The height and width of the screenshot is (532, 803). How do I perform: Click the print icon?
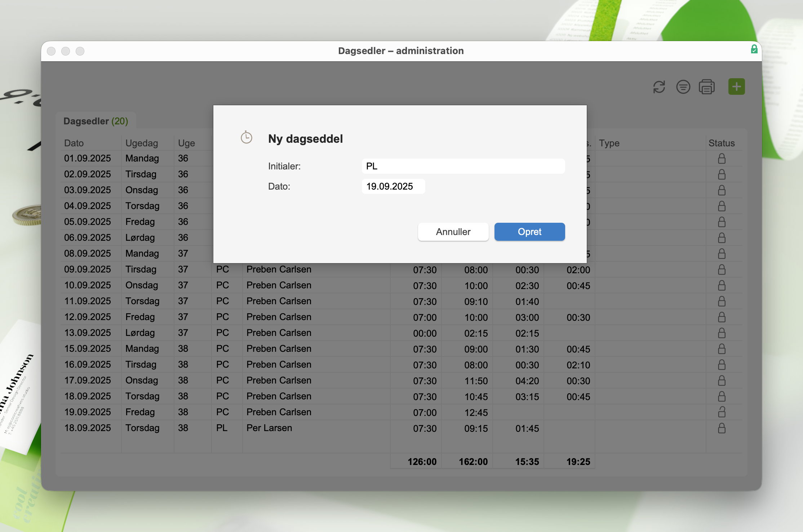707,87
